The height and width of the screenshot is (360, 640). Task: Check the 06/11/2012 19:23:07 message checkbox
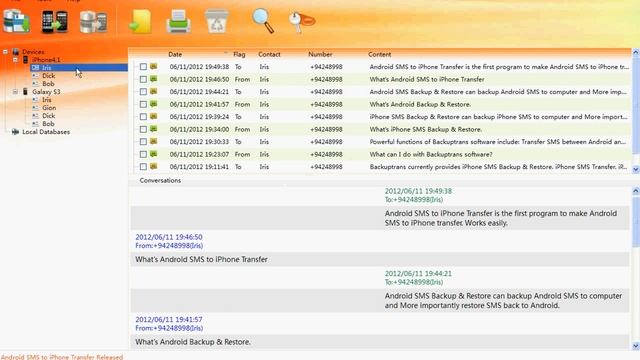[x=143, y=154]
